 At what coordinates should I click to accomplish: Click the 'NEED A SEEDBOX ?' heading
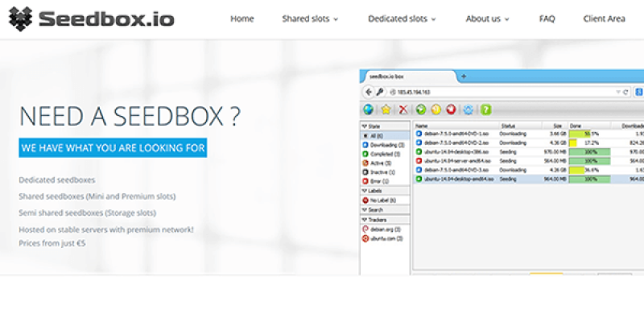[x=130, y=116]
